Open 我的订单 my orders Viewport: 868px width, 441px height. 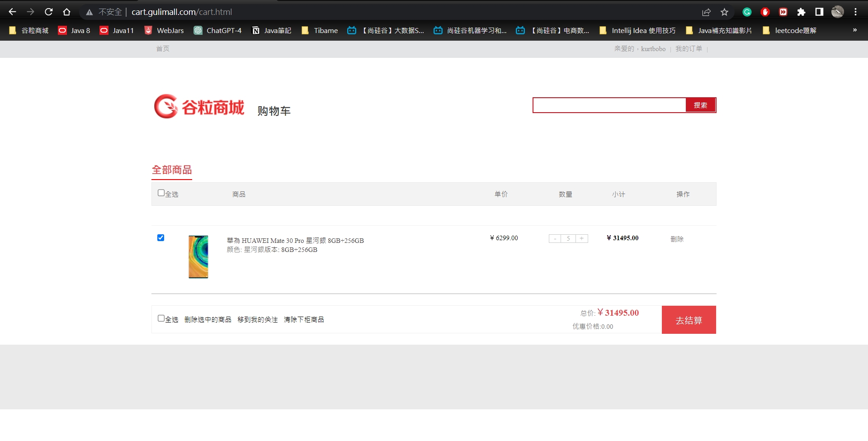(689, 49)
